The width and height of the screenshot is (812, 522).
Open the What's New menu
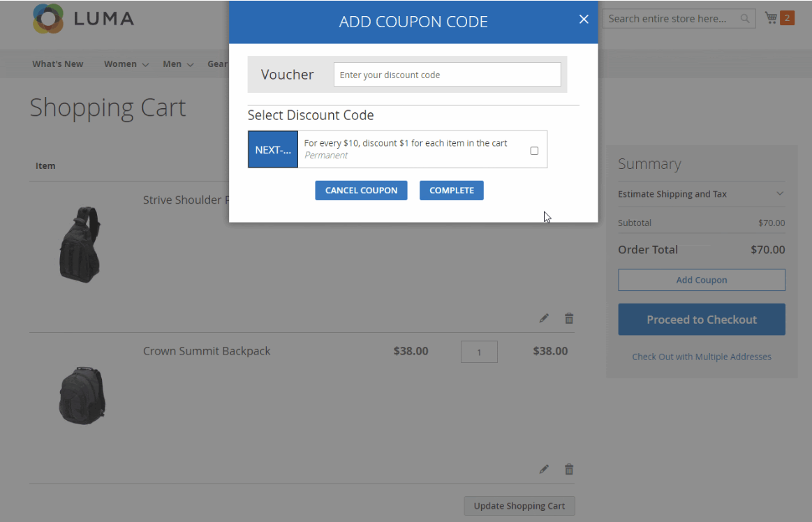(57, 64)
